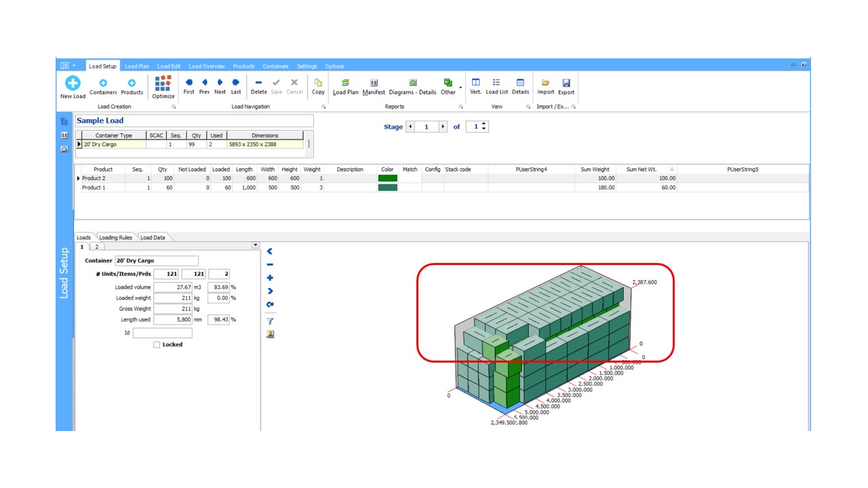This screenshot has height=488, width=868.
Task: Click bottom icon in left sidebar
Action: pos(64,148)
